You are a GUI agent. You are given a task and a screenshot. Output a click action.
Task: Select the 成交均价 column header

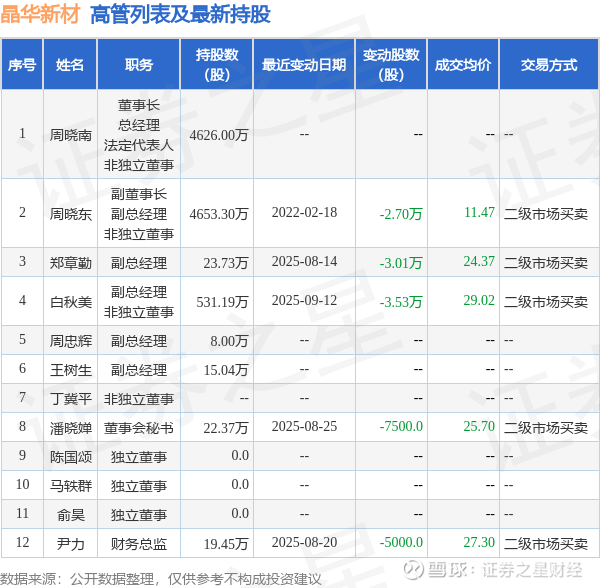pos(463,64)
